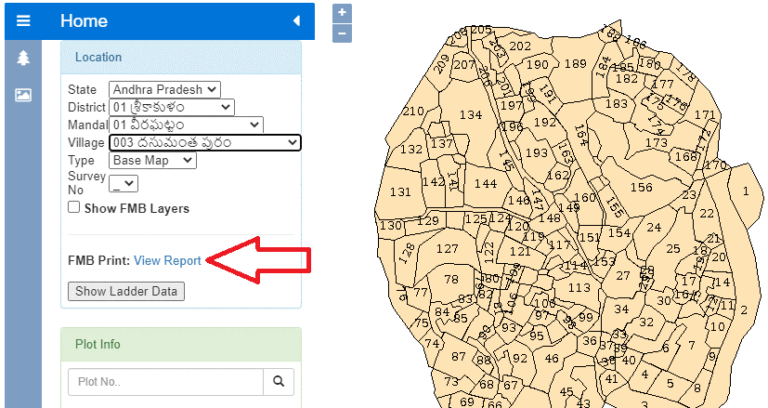This screenshot has height=408, width=768.
Task: Click the Plot Info panel header
Action: click(x=181, y=344)
